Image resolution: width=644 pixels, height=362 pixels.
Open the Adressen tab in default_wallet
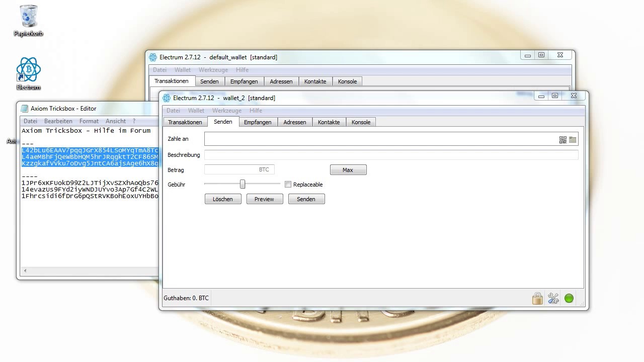pos(281,81)
